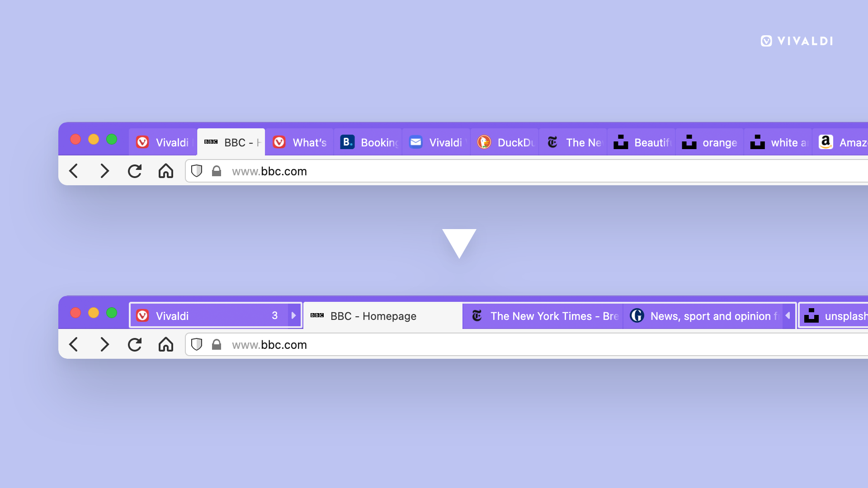
Task: Click the home button in navigation bar
Action: [165, 172]
